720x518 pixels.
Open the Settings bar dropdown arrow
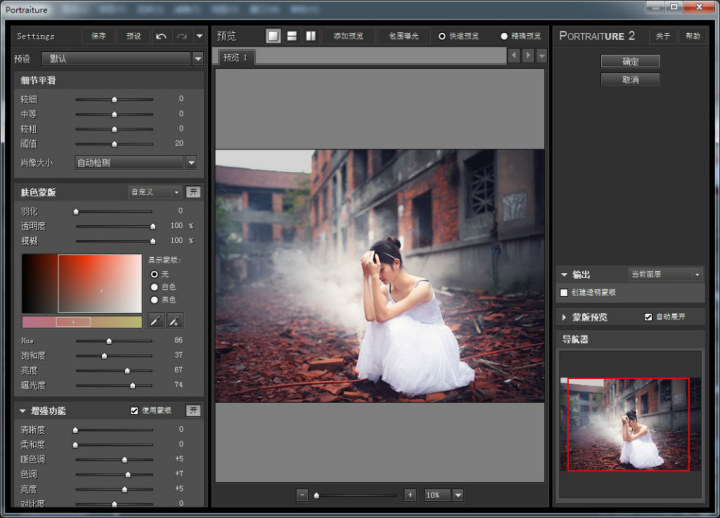[199, 36]
